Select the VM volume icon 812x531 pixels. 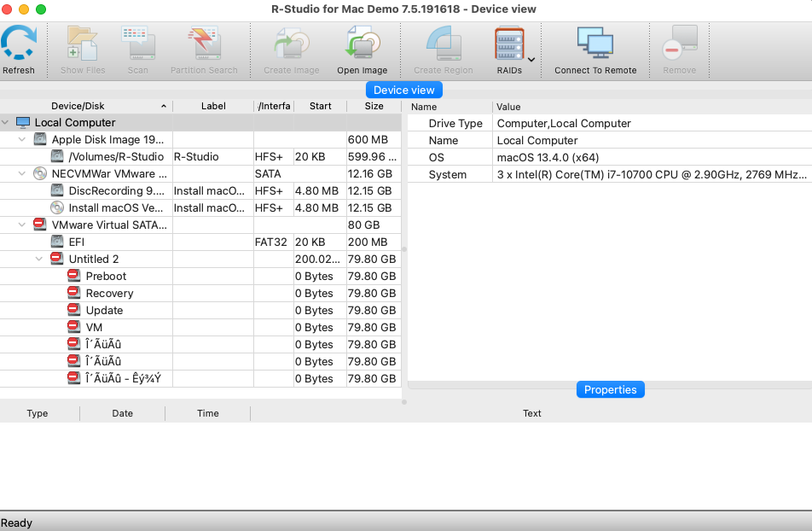(74, 327)
